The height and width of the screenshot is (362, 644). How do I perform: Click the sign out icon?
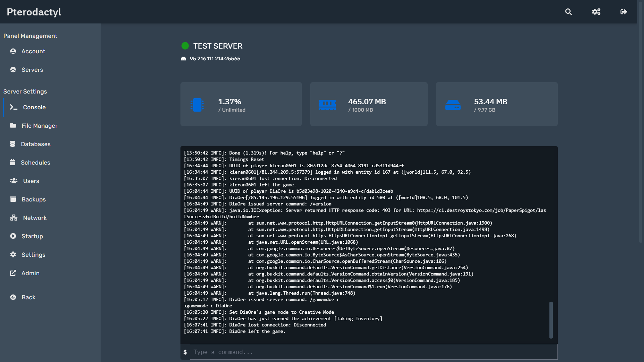(624, 12)
